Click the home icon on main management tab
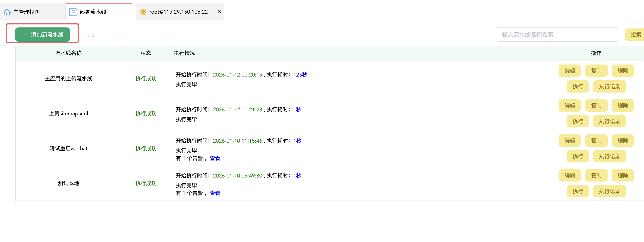Screen dimensions: 644x242 coord(7,12)
